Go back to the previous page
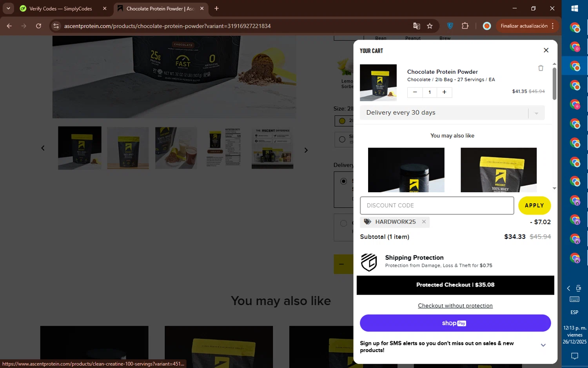This screenshot has height=368, width=588. click(x=9, y=26)
